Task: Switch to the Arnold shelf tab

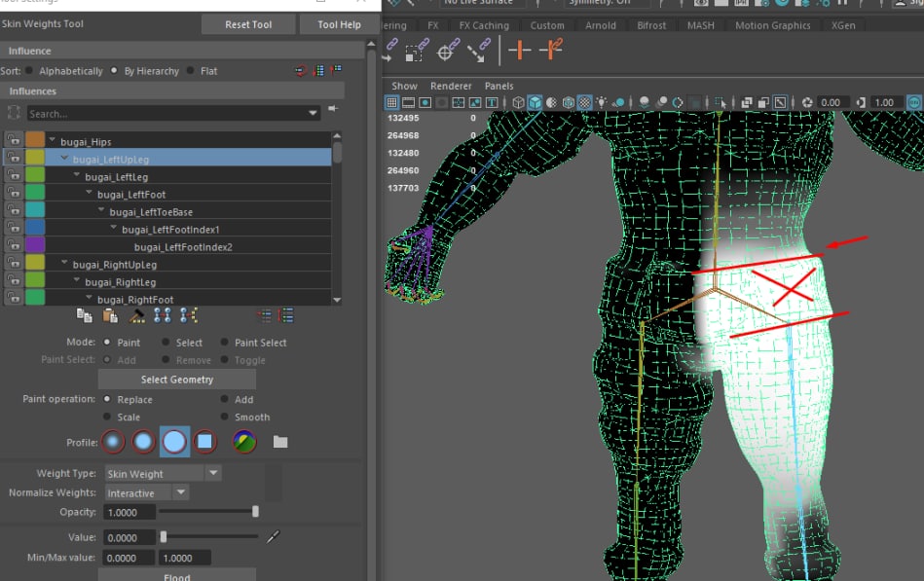Action: pos(601,25)
